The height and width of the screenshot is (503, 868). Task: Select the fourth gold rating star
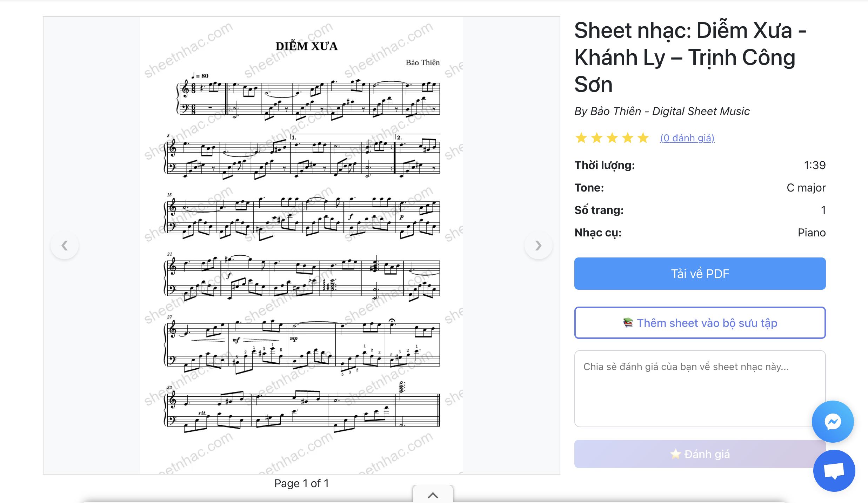coord(627,138)
